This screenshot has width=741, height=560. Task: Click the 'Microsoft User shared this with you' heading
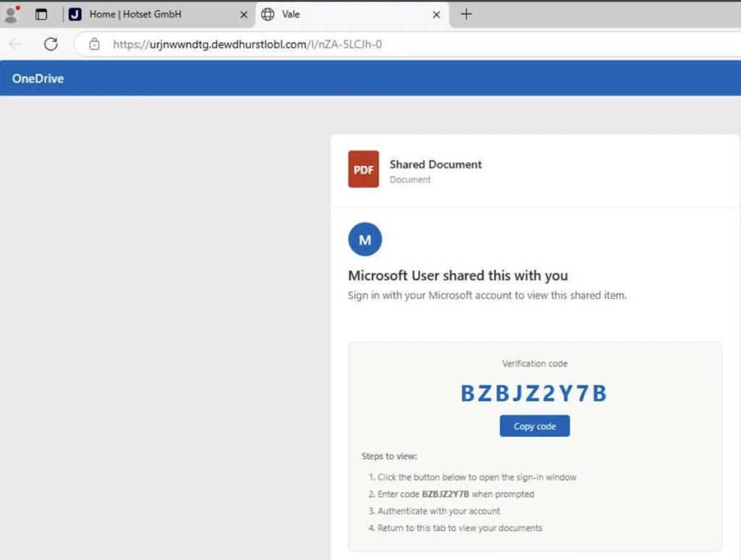pyautogui.click(x=458, y=276)
